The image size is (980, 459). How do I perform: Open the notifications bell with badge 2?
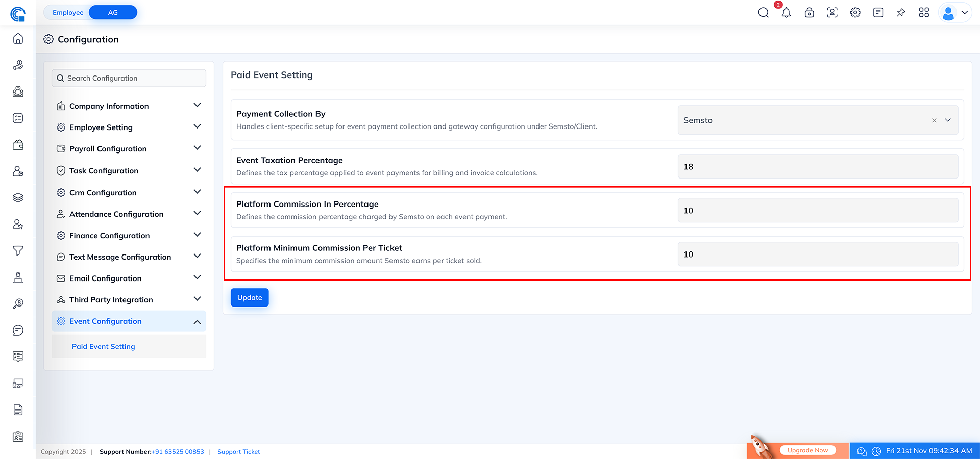pos(786,13)
